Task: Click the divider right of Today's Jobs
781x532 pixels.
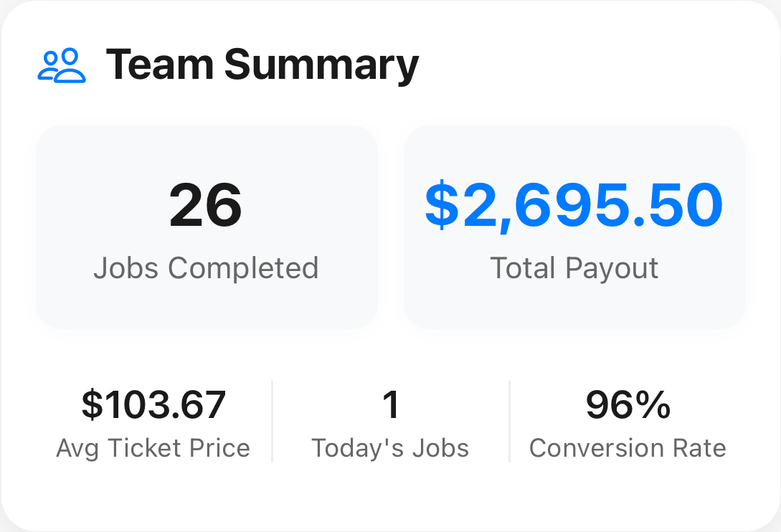Action: point(508,421)
